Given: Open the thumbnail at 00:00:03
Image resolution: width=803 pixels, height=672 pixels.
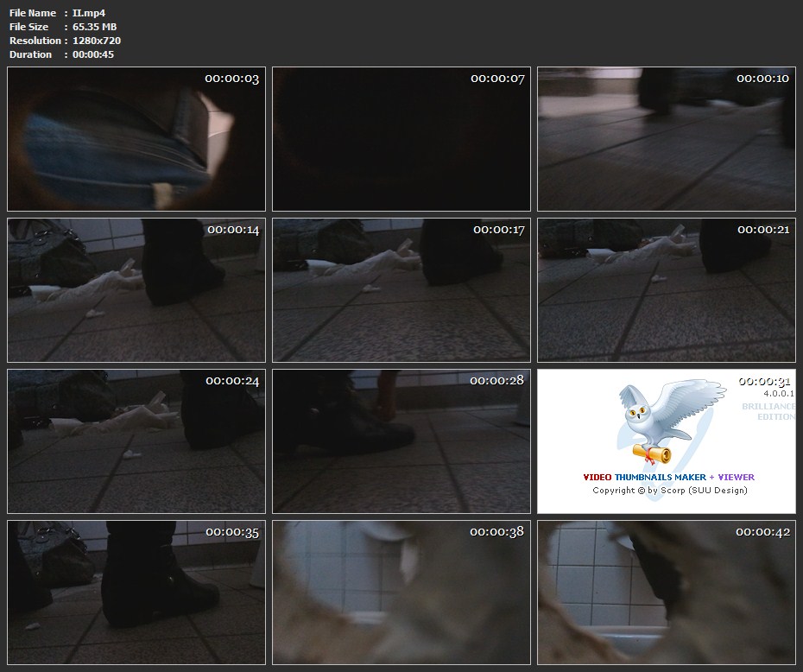Looking at the screenshot, I should tap(136, 139).
